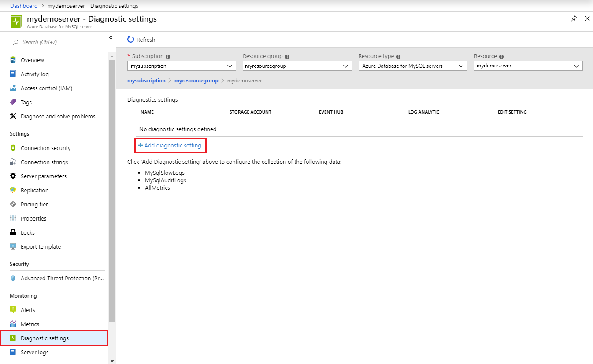The image size is (593, 364).
Task: Click Add diagnostic setting link
Action: click(x=170, y=146)
